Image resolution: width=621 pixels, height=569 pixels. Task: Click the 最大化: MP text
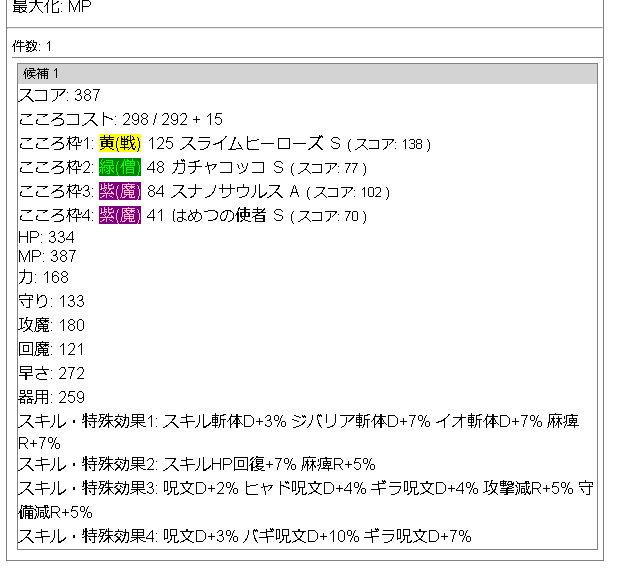coord(52,6)
